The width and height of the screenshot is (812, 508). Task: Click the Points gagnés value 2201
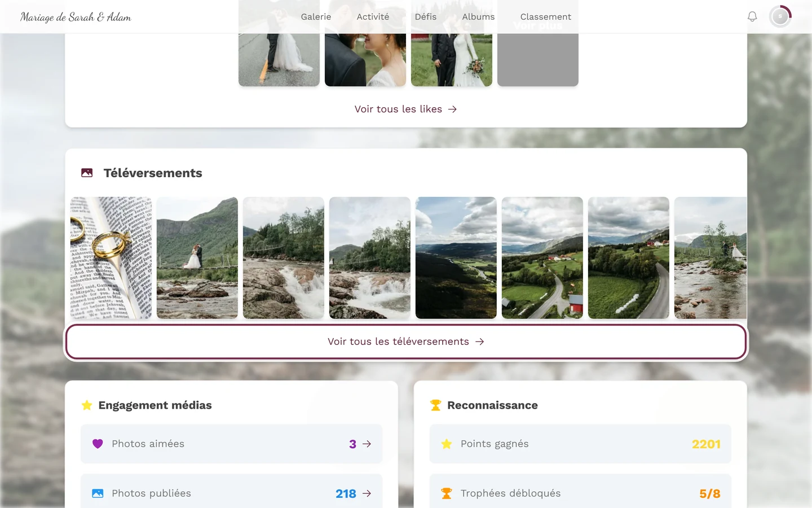pos(706,444)
